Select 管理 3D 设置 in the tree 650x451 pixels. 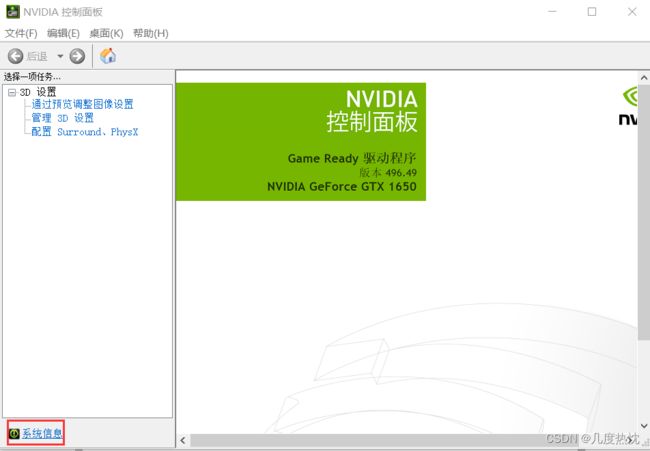coord(62,118)
